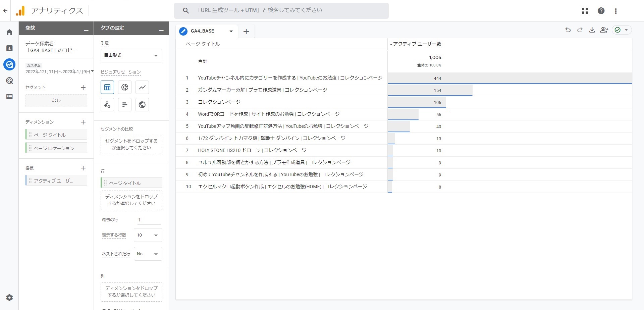Image resolution: width=644 pixels, height=310 pixels.
Task: Click the なし segment placeholder
Action: click(56, 100)
